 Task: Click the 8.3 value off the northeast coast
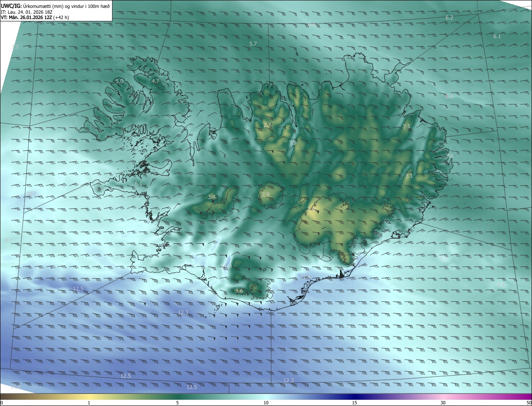pyautogui.click(x=449, y=96)
